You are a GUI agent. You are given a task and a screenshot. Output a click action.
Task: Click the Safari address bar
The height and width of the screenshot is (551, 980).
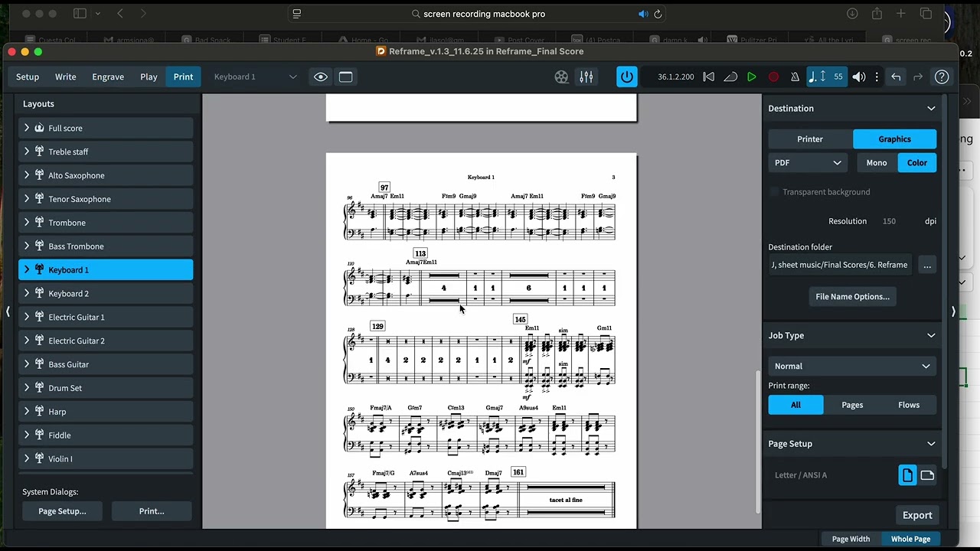click(x=479, y=14)
